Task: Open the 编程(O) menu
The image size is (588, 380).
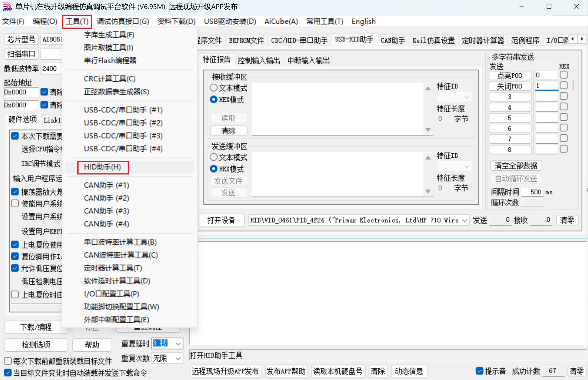Action: (x=45, y=21)
